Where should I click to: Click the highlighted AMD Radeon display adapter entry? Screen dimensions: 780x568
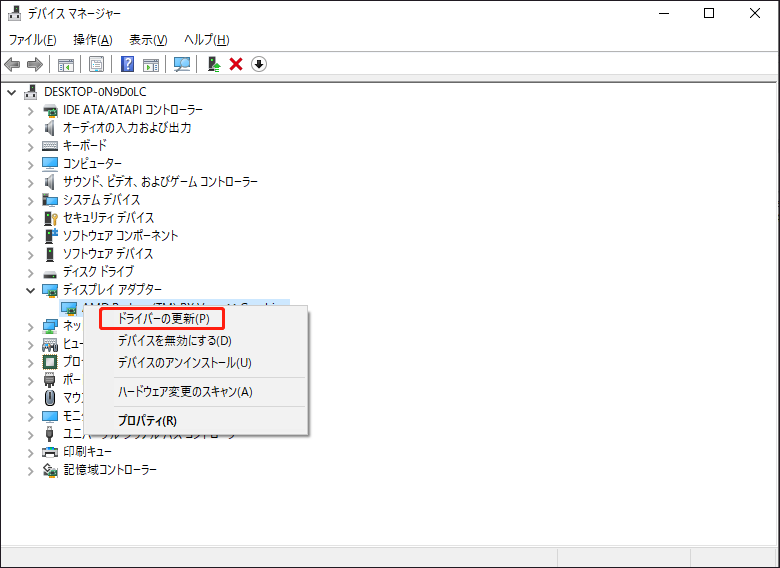[175, 303]
